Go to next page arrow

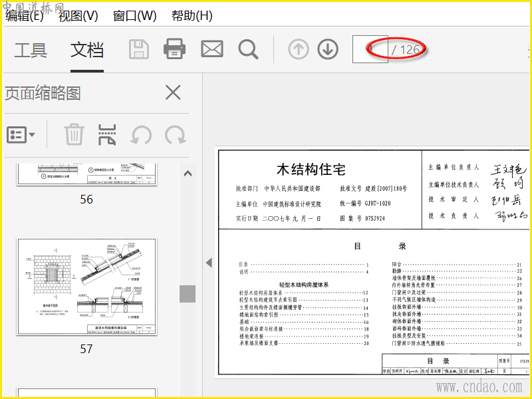tap(328, 49)
